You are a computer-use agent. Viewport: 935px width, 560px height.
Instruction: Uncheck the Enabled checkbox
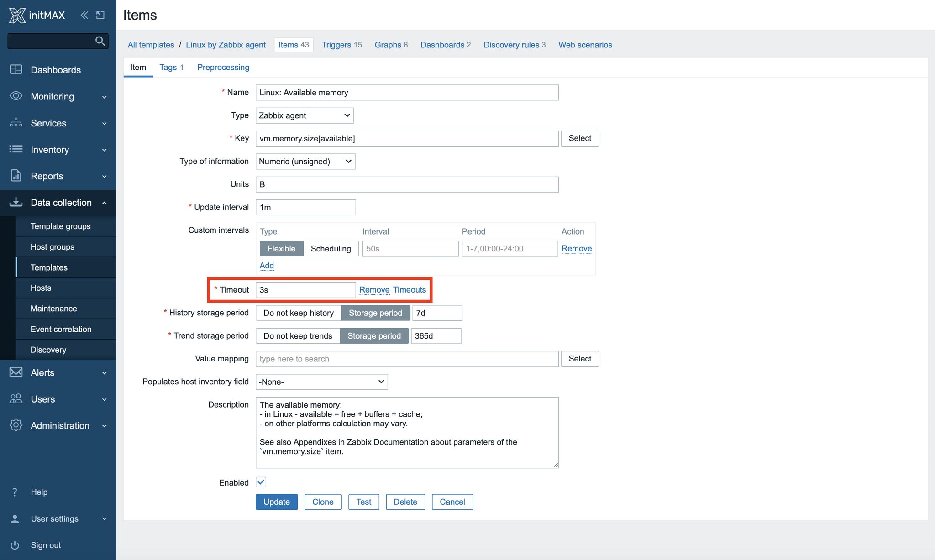pyautogui.click(x=261, y=482)
